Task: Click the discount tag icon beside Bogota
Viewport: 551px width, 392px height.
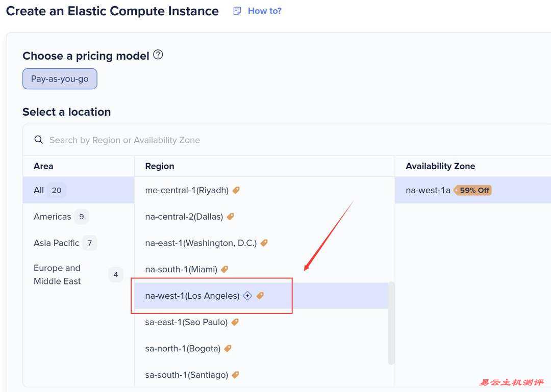Action: [x=228, y=349]
